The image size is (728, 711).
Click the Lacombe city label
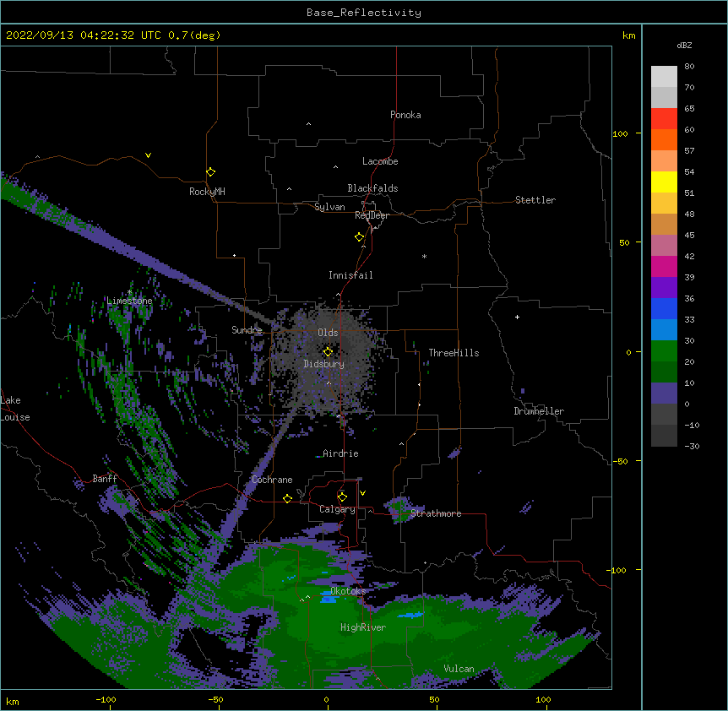point(380,161)
